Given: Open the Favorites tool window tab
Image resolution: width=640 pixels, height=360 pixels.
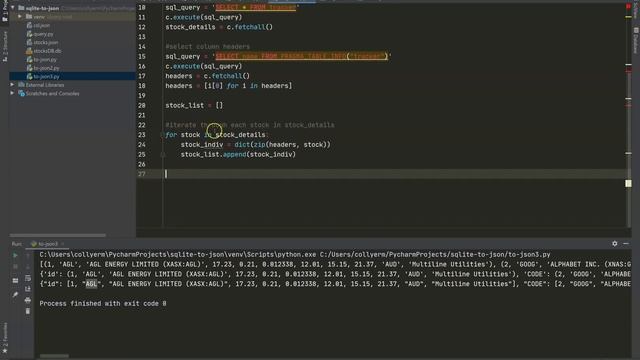Looking at the screenshot, I should tap(4, 338).
